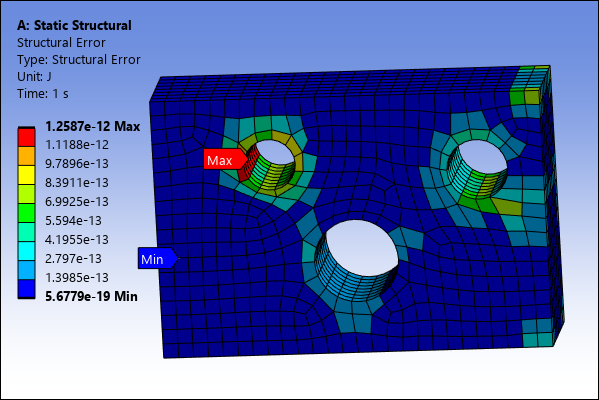This screenshot has width=599, height=400.
Task: Select the bright green legend band
Action: coord(26,213)
